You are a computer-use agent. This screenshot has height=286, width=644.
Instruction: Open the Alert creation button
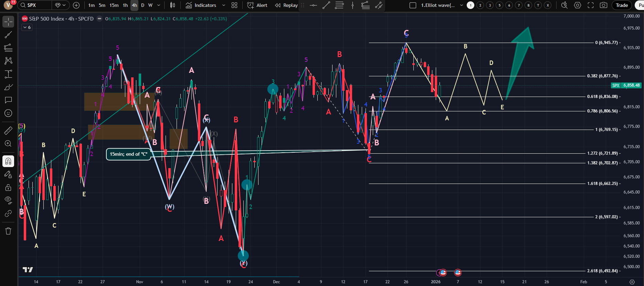pyautogui.click(x=257, y=5)
